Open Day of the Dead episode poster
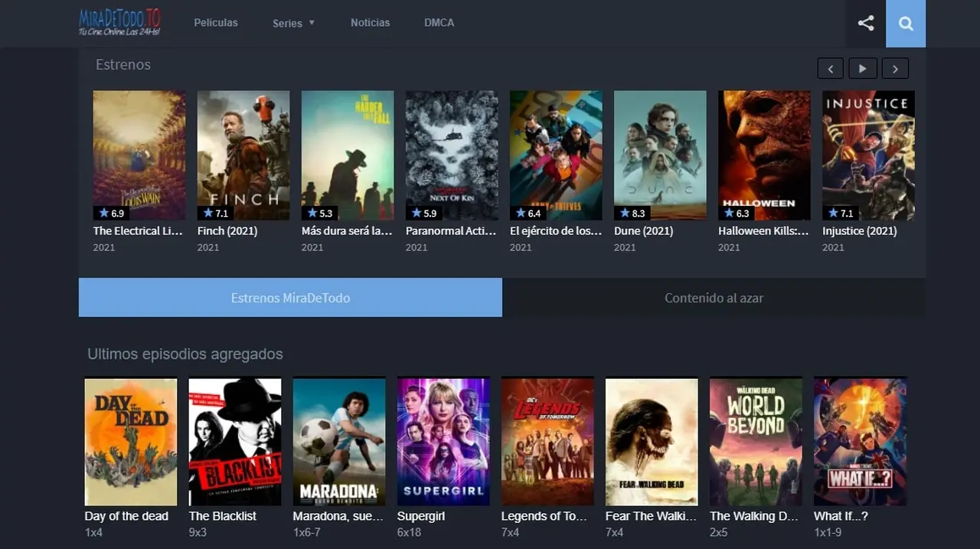The width and height of the screenshot is (980, 549). 131,441
